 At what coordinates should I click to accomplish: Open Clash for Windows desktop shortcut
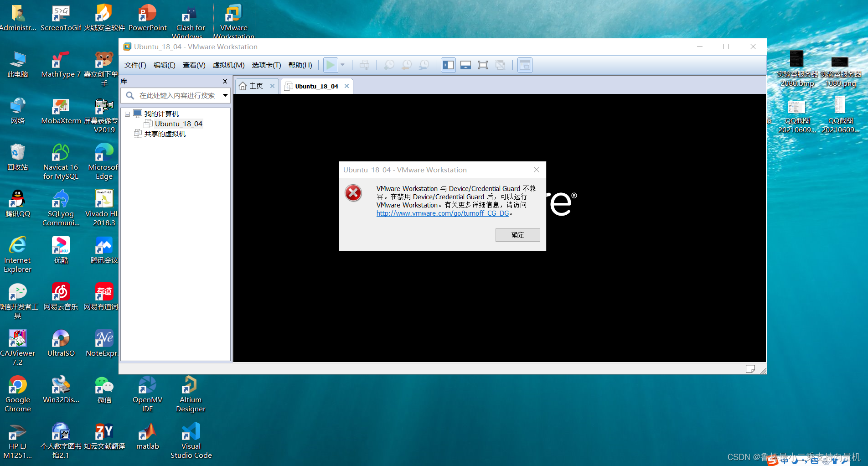[x=191, y=22]
